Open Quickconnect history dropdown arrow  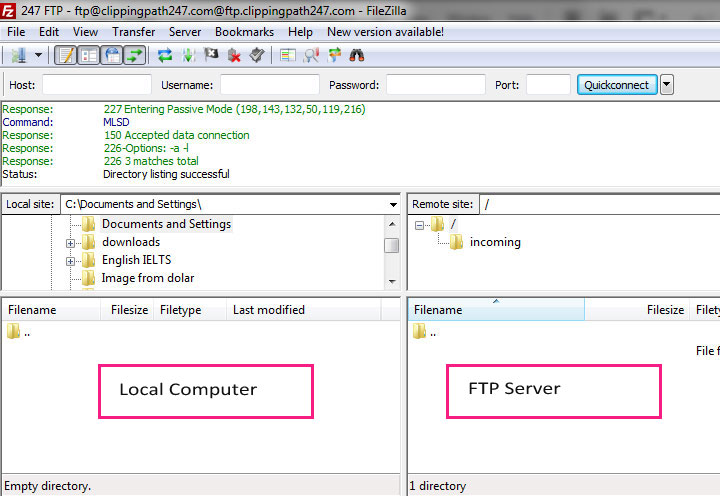click(667, 85)
